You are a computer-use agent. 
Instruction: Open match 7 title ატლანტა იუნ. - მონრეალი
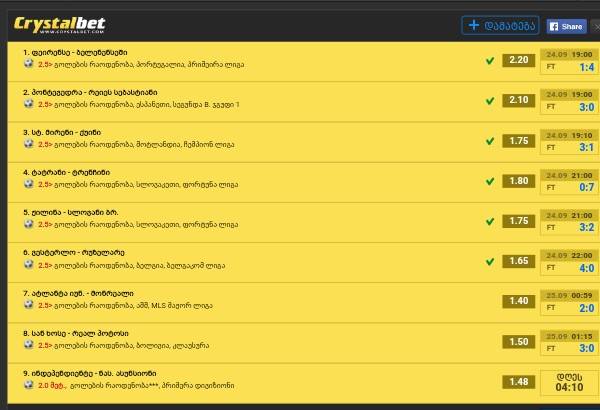click(78, 294)
